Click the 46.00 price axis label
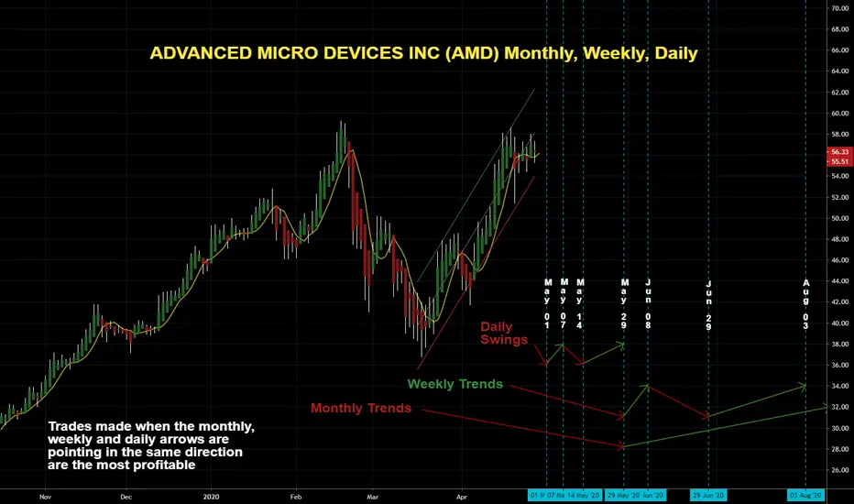 click(840, 260)
